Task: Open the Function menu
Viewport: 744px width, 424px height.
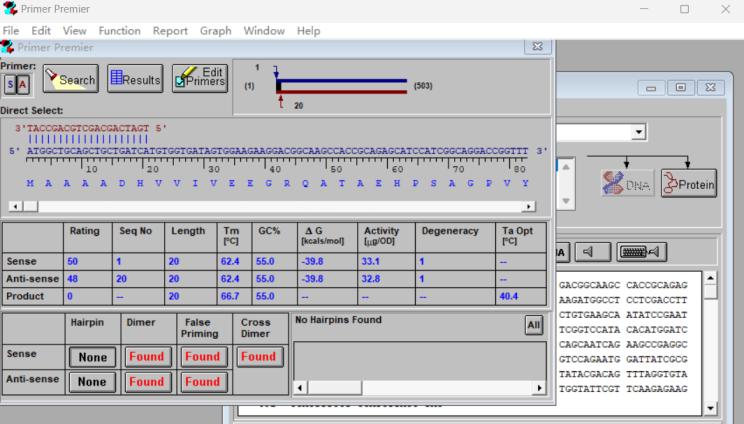Action: pyautogui.click(x=119, y=31)
